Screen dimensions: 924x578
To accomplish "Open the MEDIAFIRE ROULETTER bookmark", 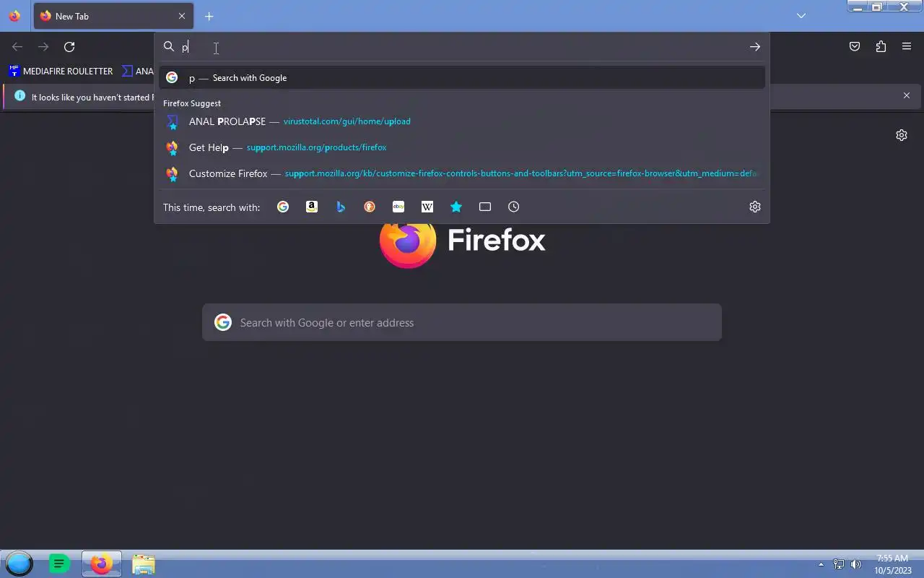I will [61, 71].
